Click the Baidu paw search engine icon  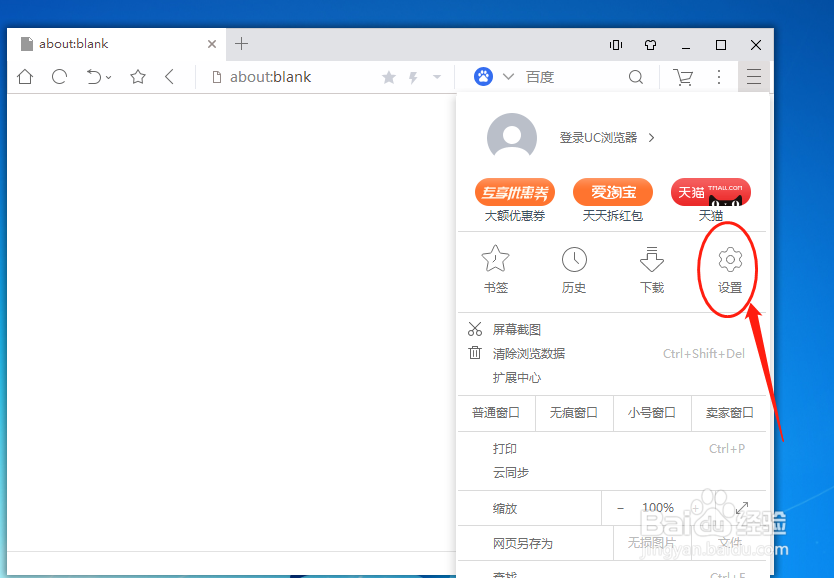point(483,77)
